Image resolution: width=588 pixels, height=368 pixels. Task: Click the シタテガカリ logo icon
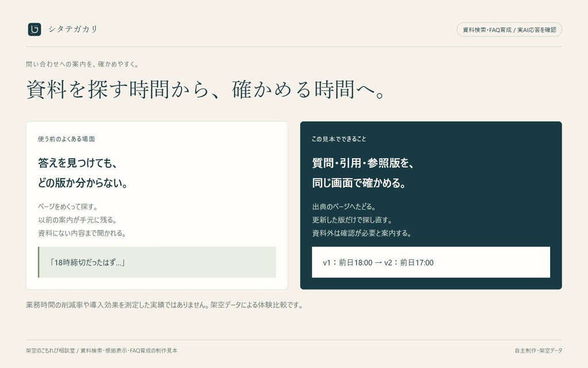coord(34,29)
